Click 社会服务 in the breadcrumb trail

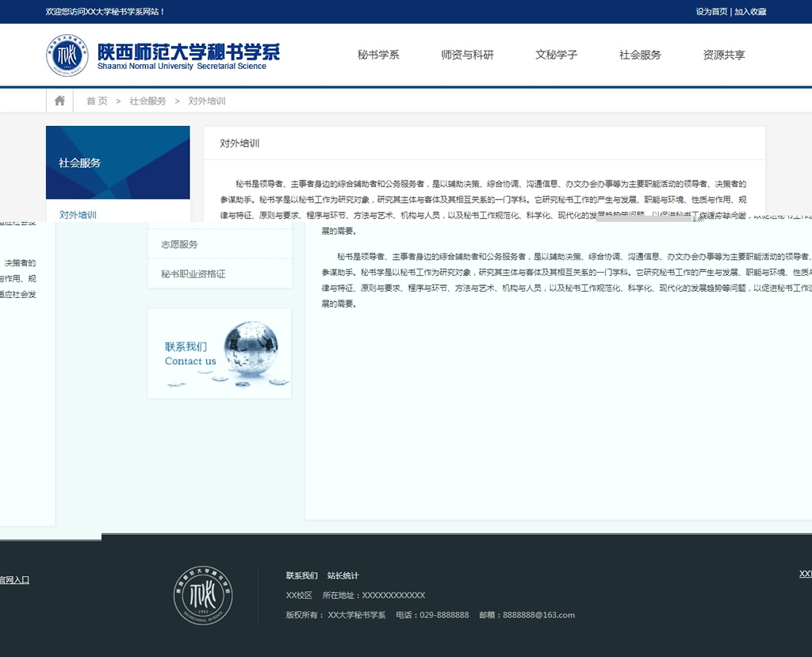click(x=148, y=101)
